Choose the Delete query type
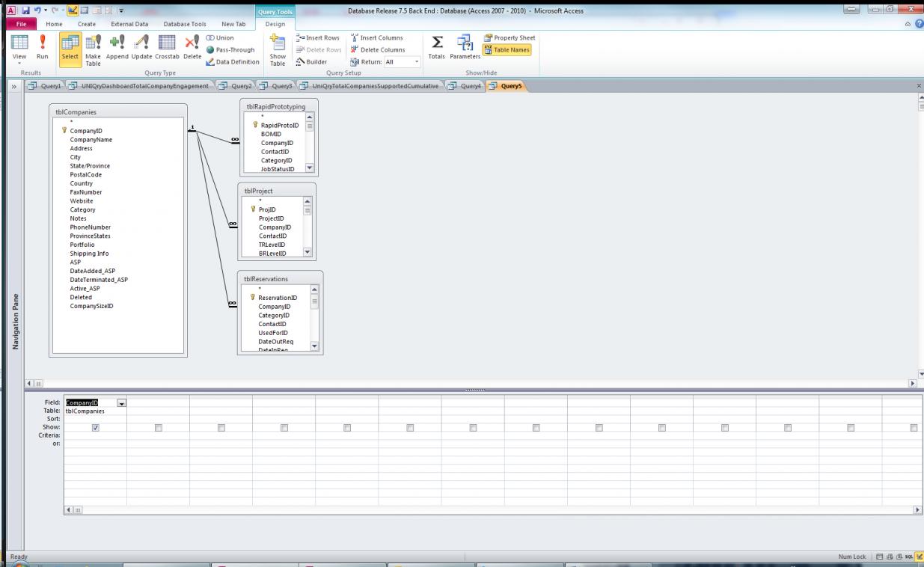The width and height of the screenshot is (924, 567). coord(192,49)
